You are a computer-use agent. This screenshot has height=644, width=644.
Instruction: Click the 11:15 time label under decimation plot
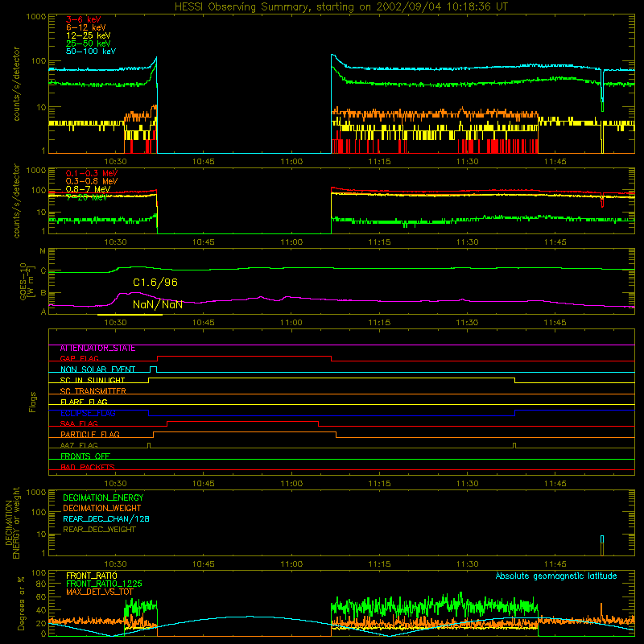coord(379,564)
